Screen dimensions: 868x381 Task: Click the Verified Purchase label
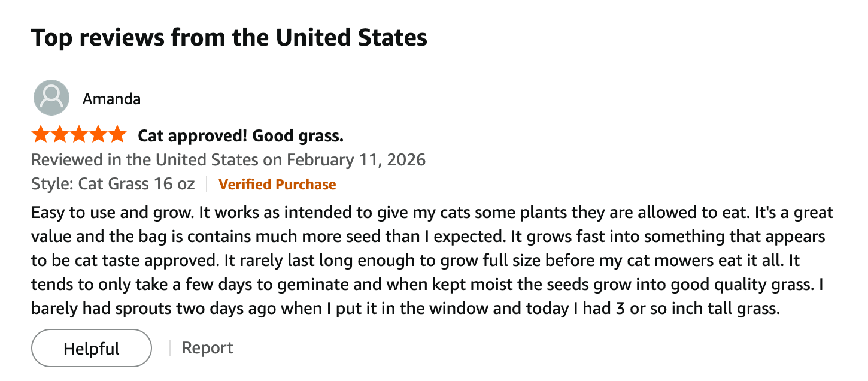(277, 185)
